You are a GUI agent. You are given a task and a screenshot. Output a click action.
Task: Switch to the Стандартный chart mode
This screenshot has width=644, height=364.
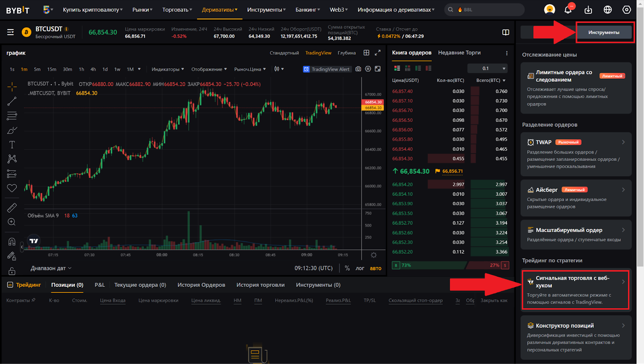[284, 53]
